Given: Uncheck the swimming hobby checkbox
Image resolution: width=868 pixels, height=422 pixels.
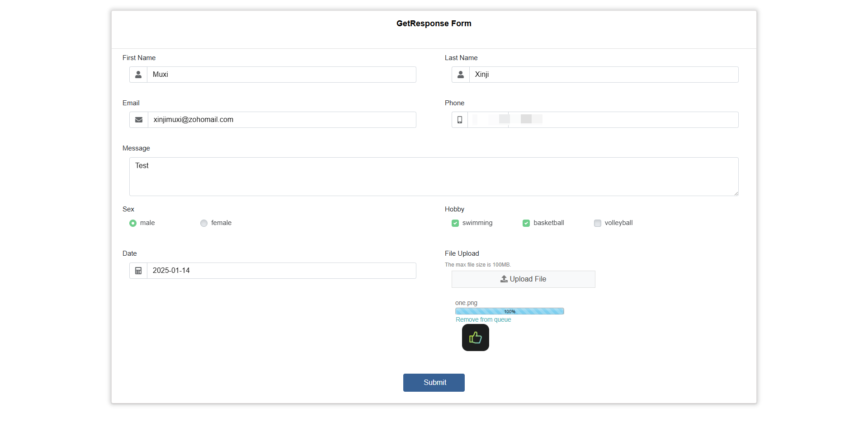Looking at the screenshot, I should pyautogui.click(x=455, y=223).
